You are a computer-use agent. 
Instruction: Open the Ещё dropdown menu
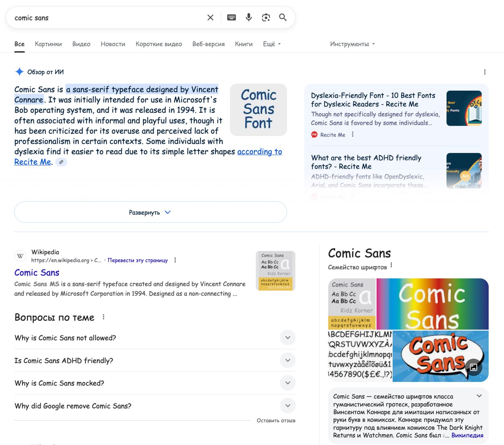click(x=271, y=44)
